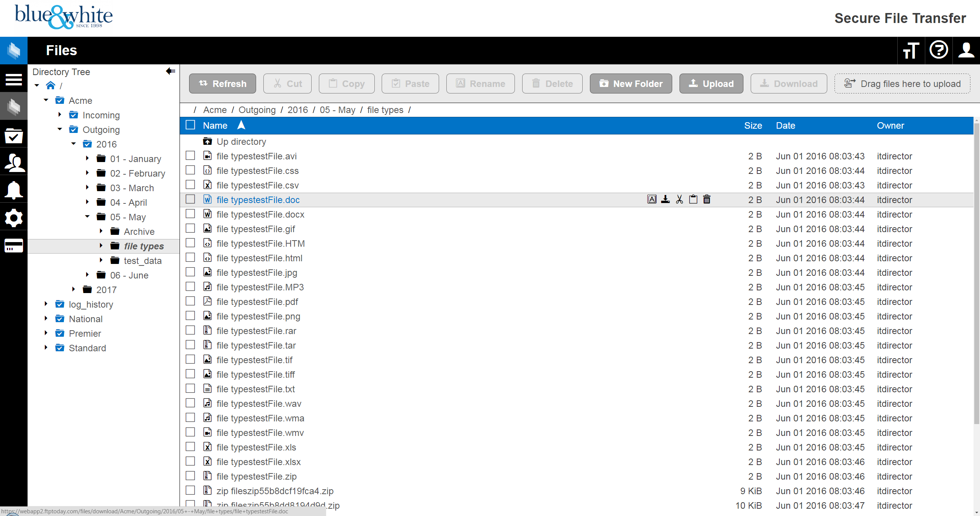Open the approved folder icon in sidebar

point(14,135)
